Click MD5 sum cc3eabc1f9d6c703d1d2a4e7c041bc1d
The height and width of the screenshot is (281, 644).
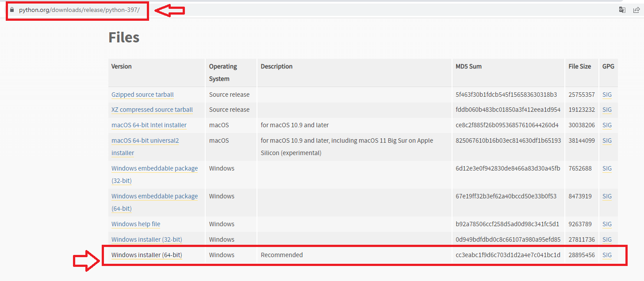point(508,255)
